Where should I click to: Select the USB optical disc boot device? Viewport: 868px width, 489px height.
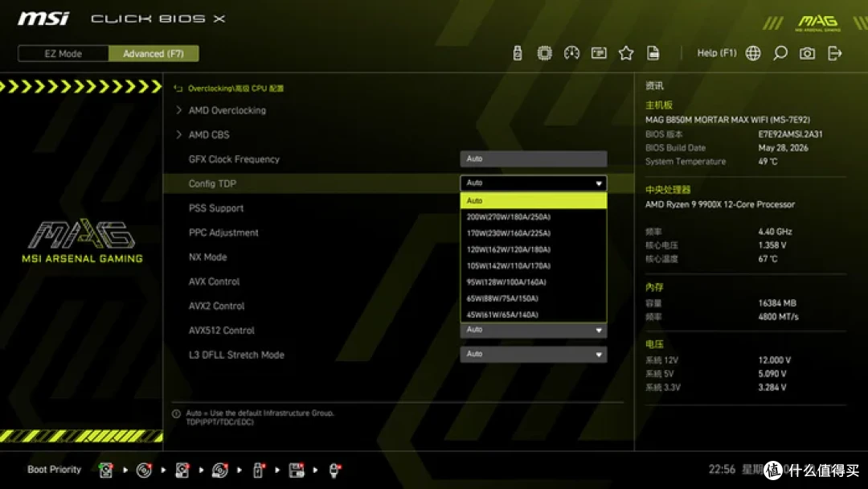219,471
